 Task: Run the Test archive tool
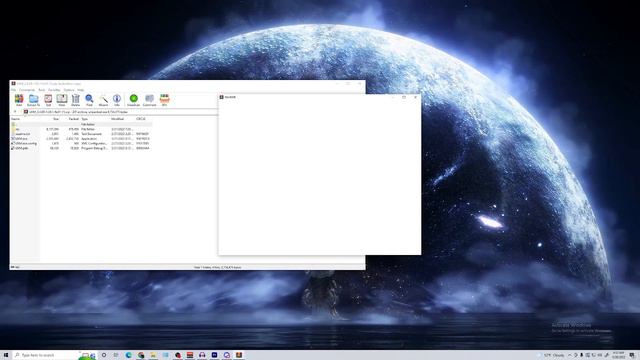pos(48,100)
